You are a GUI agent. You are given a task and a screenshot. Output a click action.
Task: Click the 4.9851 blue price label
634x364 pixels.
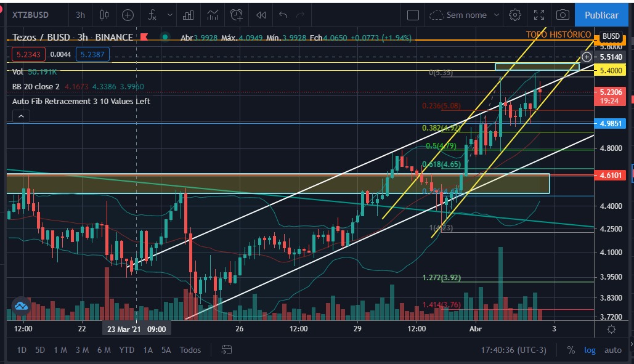pyautogui.click(x=610, y=123)
